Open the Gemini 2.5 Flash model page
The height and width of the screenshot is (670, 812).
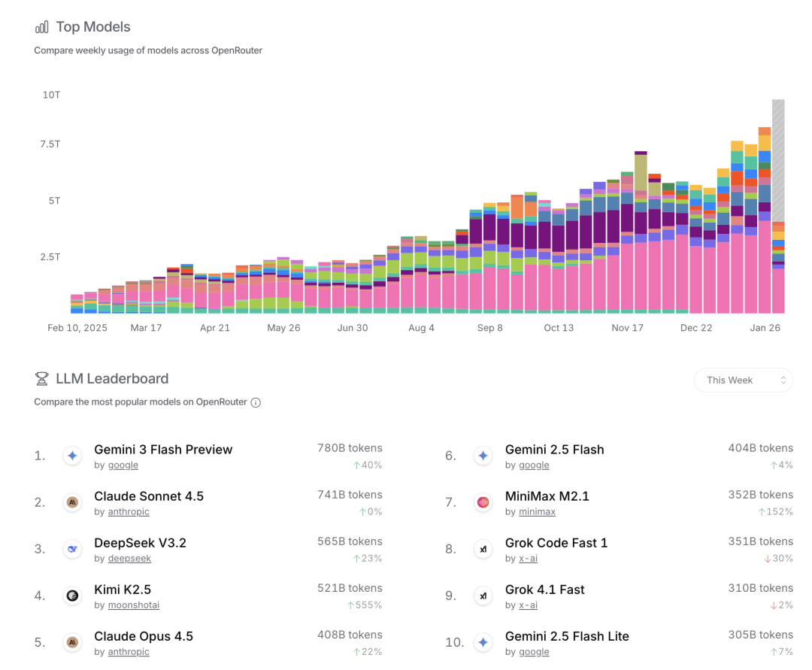click(x=555, y=450)
